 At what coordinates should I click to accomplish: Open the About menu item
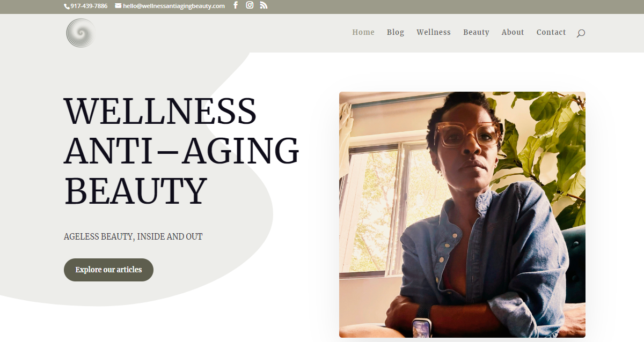(513, 32)
